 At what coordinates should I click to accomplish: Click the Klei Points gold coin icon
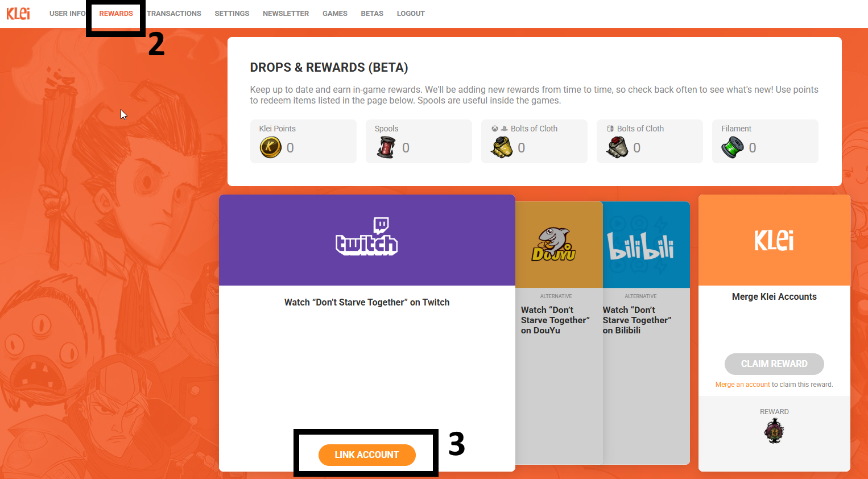click(x=270, y=148)
